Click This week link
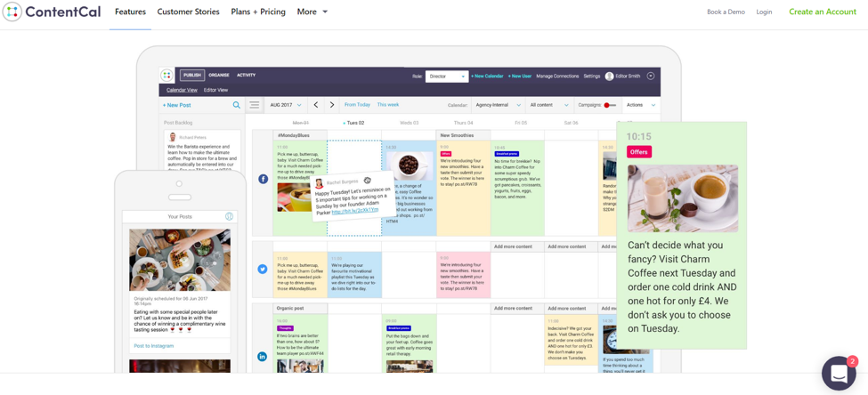This screenshot has width=868, height=395. coord(387,105)
